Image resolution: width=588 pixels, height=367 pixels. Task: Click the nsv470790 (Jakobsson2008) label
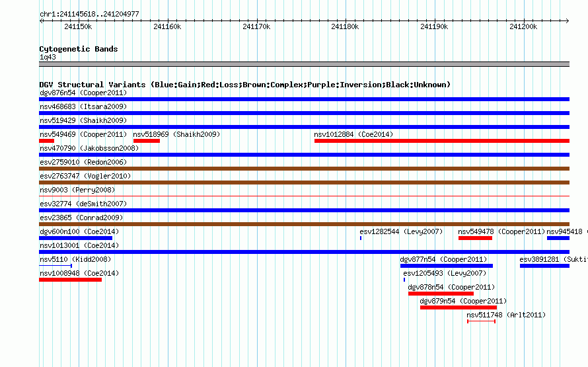(89, 148)
